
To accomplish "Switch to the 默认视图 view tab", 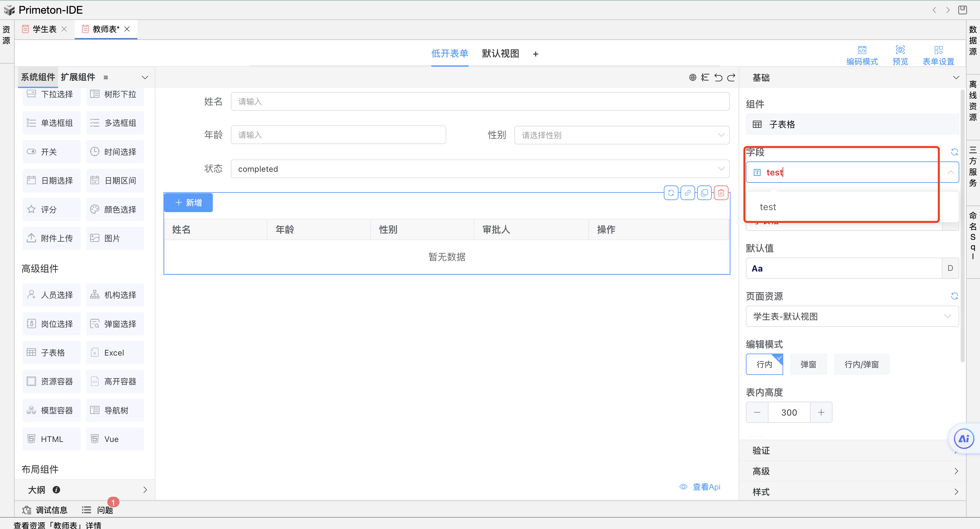I will (500, 54).
